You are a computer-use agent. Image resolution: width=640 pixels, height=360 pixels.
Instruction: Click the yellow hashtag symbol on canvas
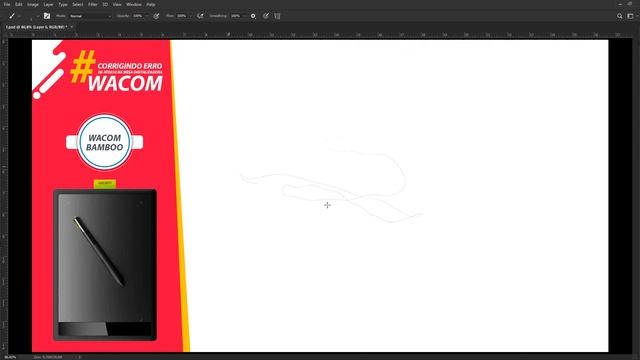click(82, 67)
